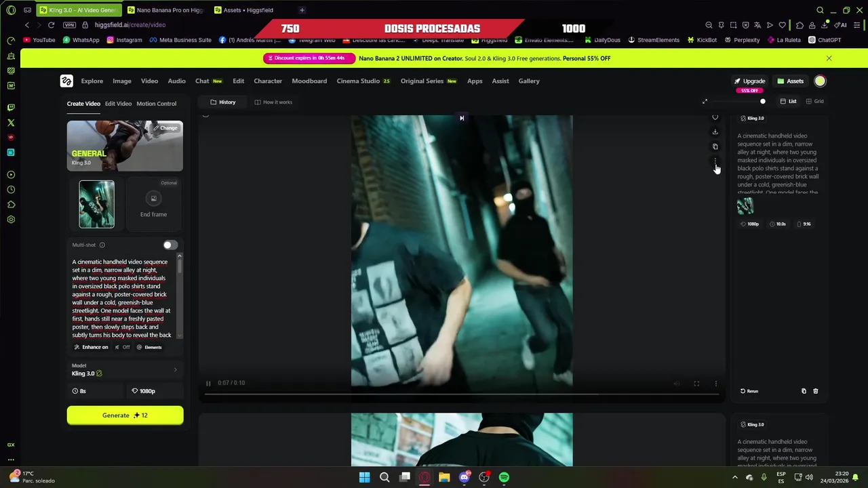Toggle video fullscreen in the player
This screenshot has height=488, width=868.
click(x=696, y=384)
